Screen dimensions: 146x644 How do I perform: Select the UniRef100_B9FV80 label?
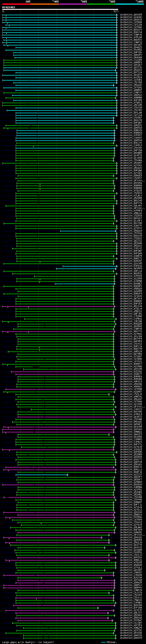coord(131,53)
